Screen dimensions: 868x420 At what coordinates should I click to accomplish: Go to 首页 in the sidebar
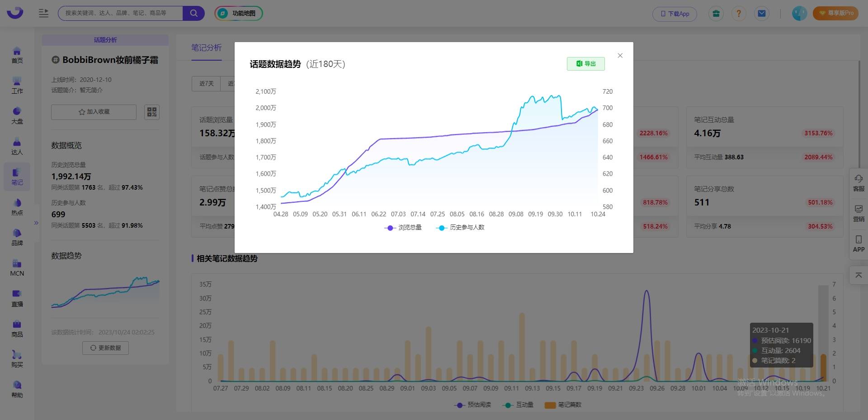(17, 55)
